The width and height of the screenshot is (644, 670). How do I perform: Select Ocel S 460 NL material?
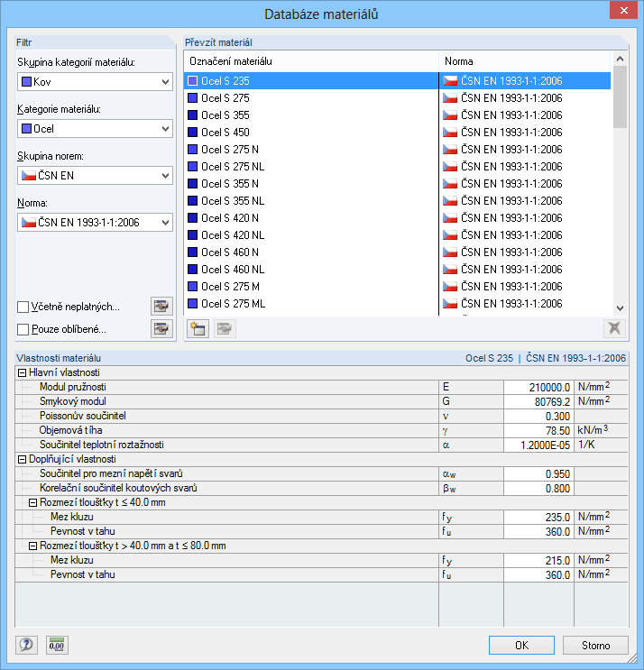tap(233, 270)
